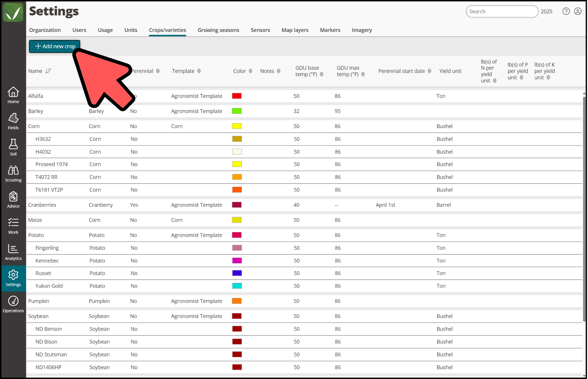Select the Barley crop row name
This screenshot has height=379, width=588.
35,111
